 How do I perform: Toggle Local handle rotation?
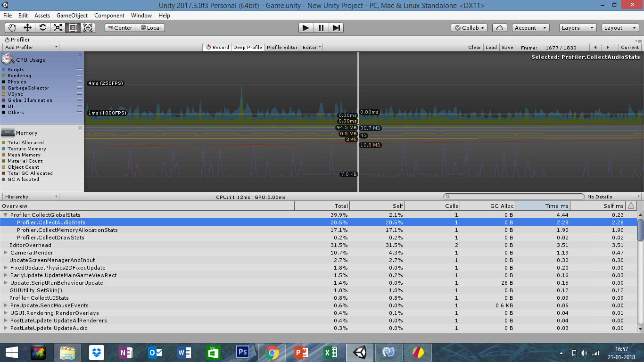150,28
